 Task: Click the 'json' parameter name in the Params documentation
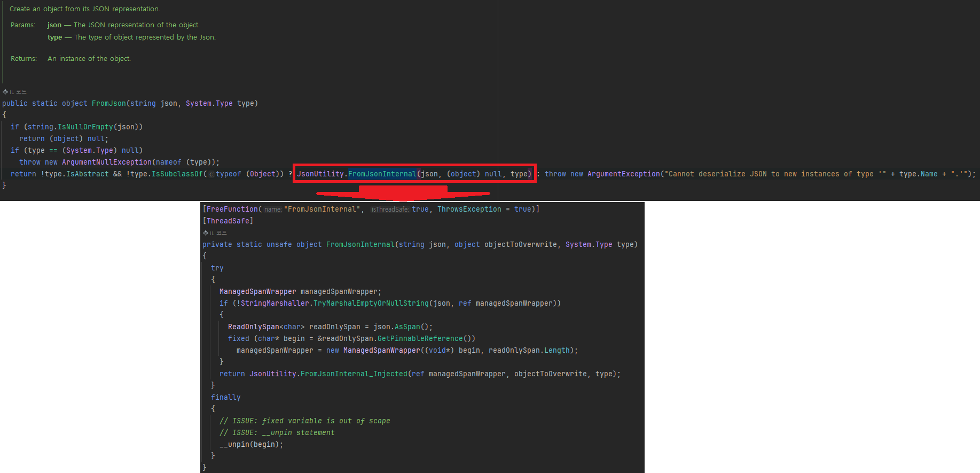(54, 25)
